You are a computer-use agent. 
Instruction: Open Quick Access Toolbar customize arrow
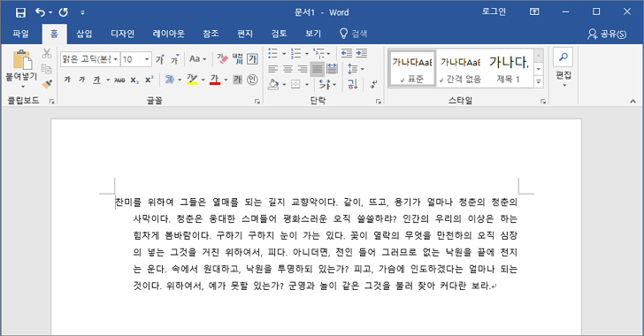click(x=82, y=12)
